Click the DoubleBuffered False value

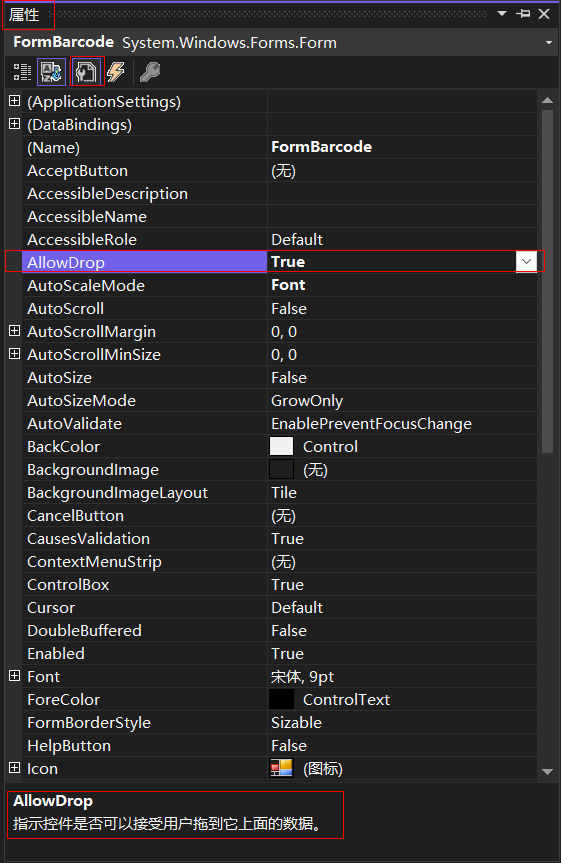(x=289, y=631)
